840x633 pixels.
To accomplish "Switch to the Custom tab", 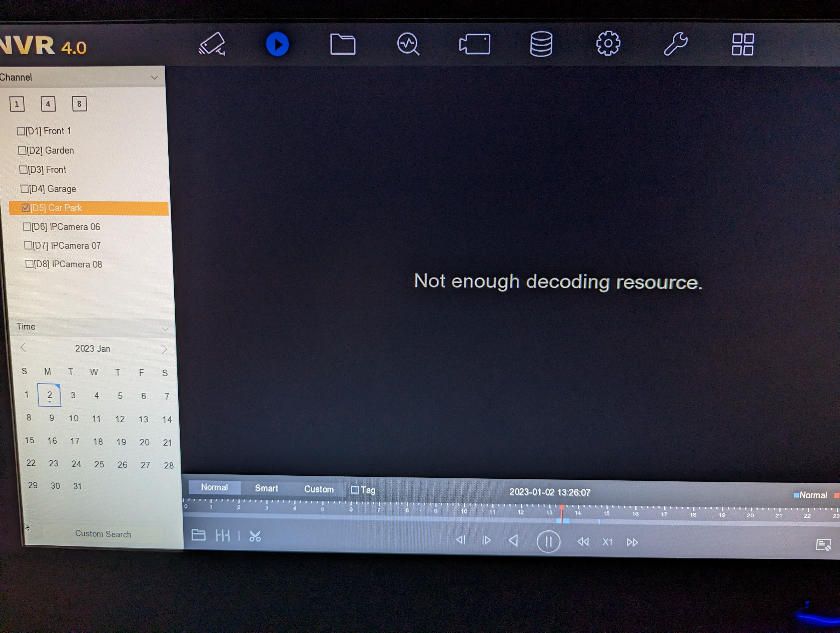I will (319, 489).
